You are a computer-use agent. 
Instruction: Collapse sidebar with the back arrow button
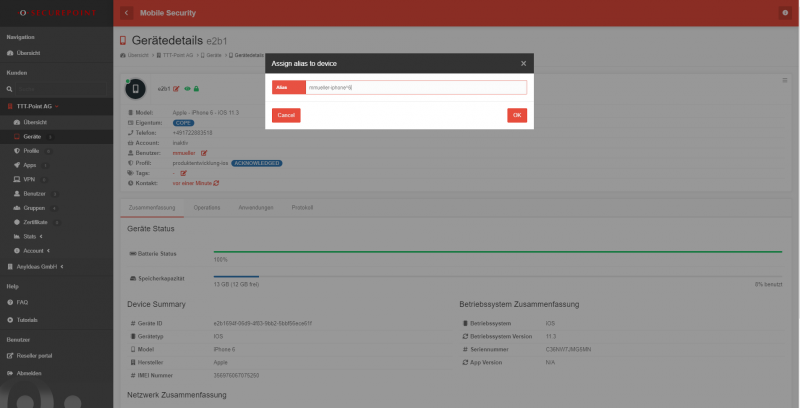(x=126, y=12)
